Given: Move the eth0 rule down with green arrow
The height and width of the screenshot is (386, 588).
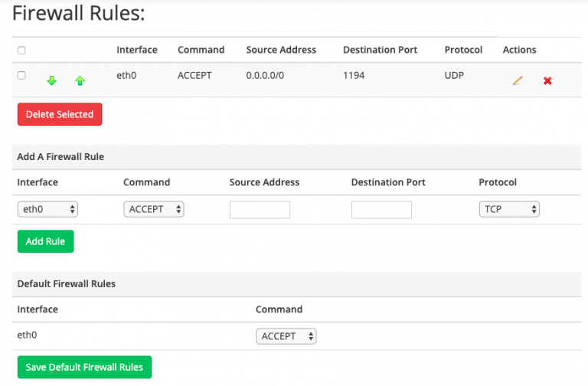Looking at the screenshot, I should pos(52,80).
